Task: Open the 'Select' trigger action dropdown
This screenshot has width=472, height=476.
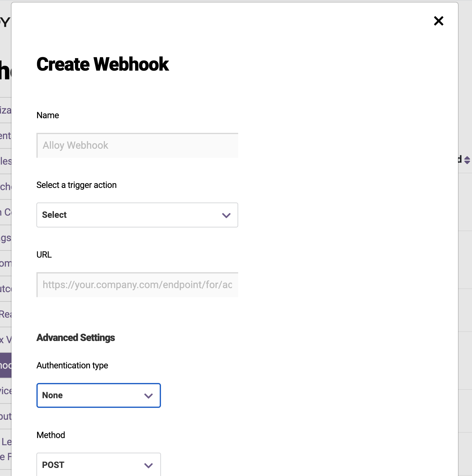Action: click(x=137, y=215)
